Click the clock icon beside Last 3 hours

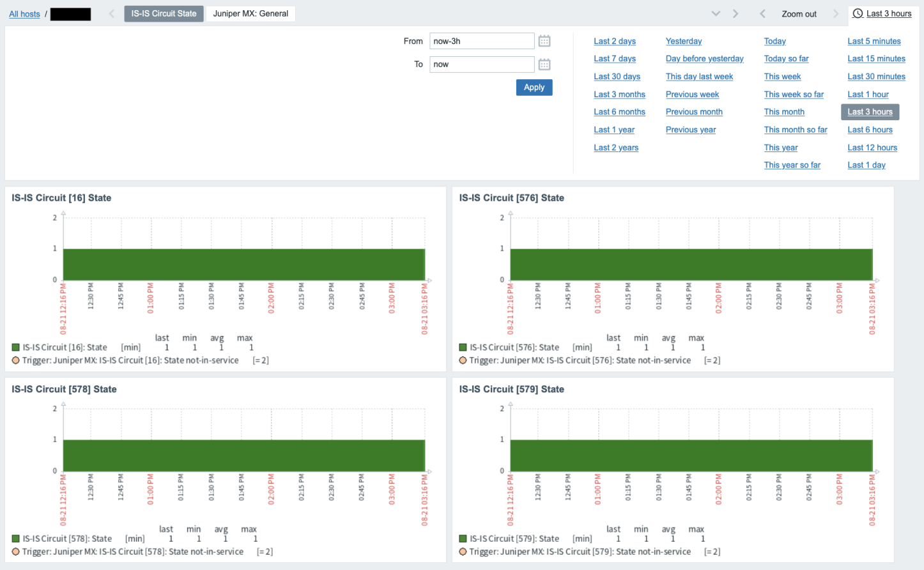click(x=858, y=13)
